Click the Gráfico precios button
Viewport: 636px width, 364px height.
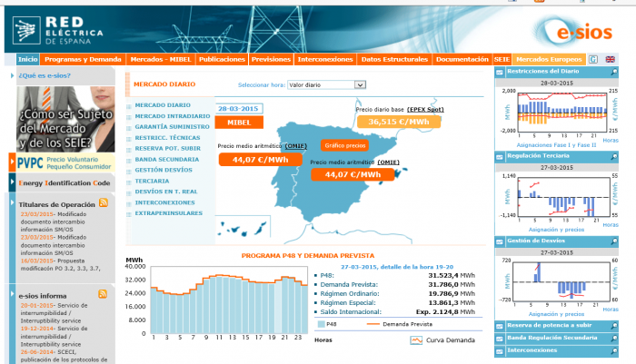click(345, 145)
